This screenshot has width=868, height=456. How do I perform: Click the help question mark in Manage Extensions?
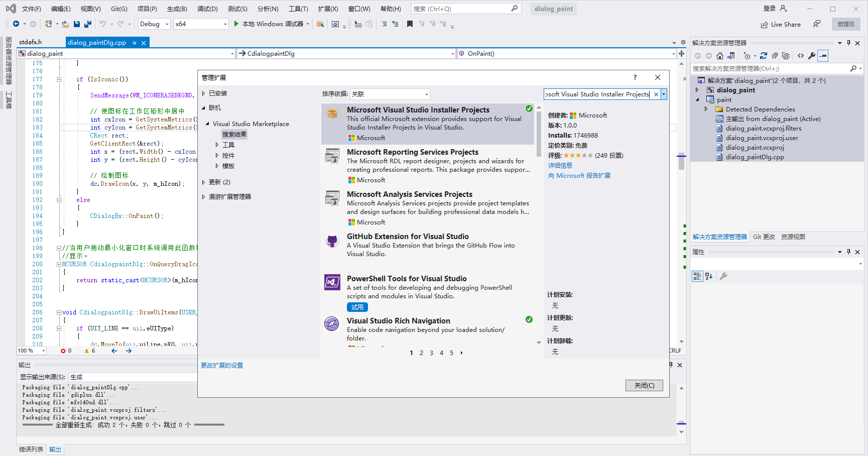pyautogui.click(x=635, y=77)
